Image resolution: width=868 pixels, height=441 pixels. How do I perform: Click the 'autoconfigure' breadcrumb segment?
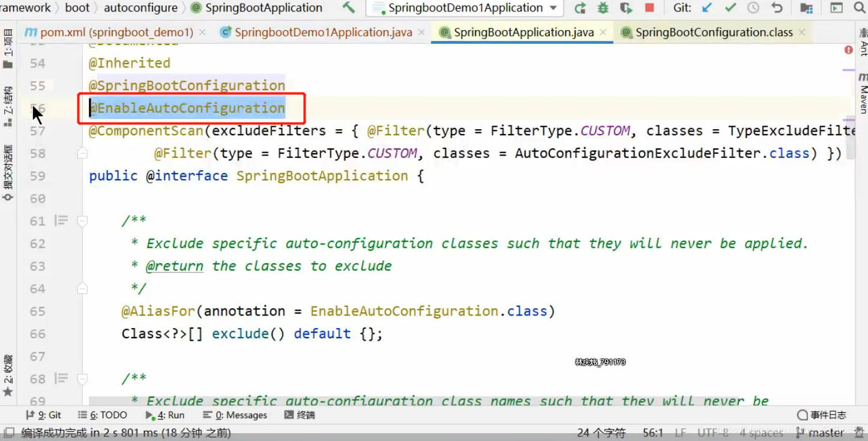(x=140, y=8)
